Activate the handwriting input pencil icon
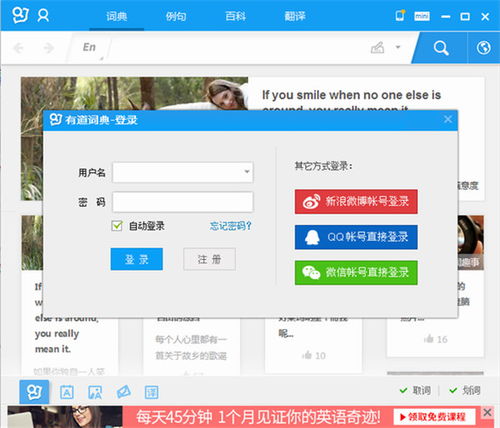Viewport: 500px width, 428px height. [378, 48]
